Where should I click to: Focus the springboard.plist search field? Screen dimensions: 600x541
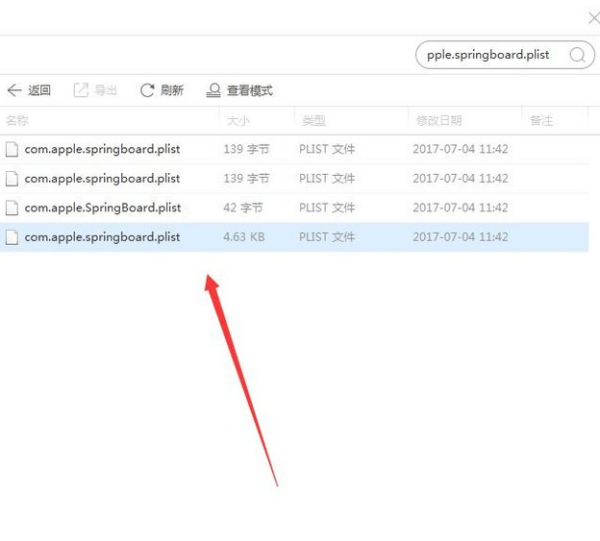[x=505, y=55]
